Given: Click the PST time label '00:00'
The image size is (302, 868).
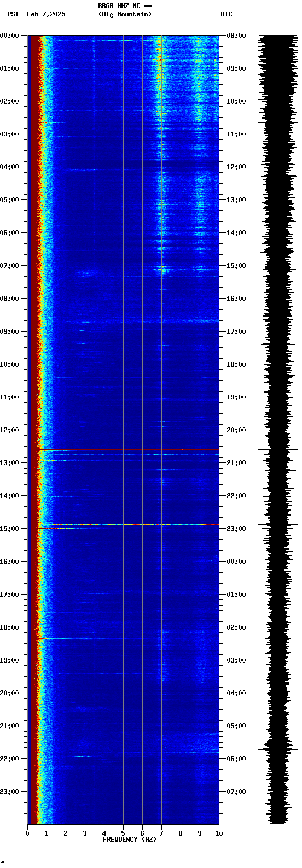Looking at the screenshot, I should 9,36.
